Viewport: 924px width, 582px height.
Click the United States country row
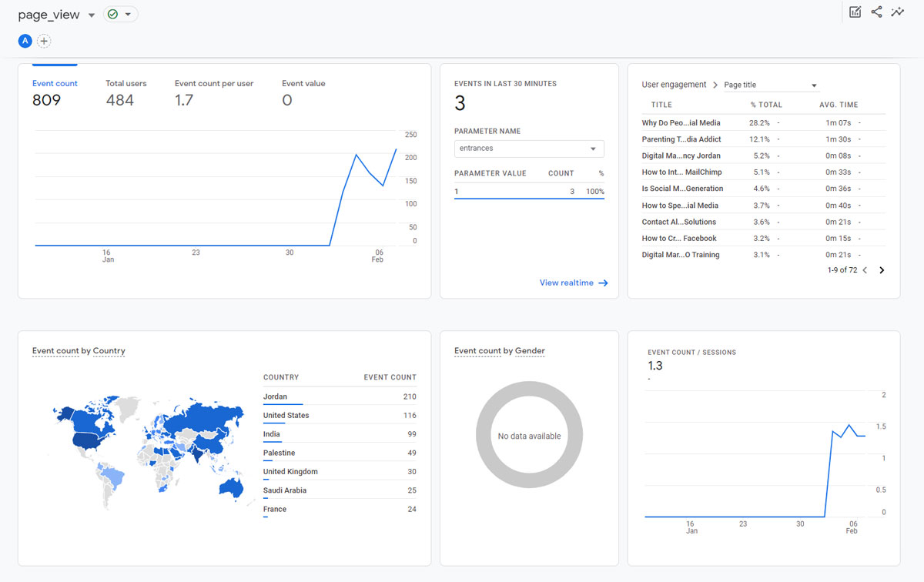340,415
